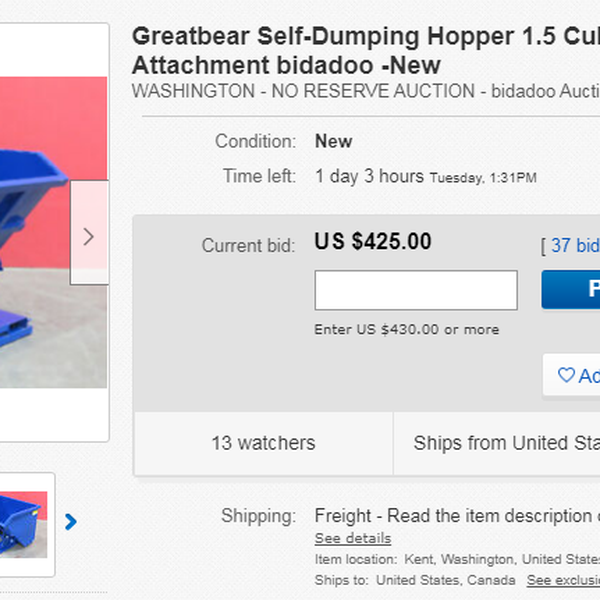Click the time left '1 day 3 hours'

point(369,177)
